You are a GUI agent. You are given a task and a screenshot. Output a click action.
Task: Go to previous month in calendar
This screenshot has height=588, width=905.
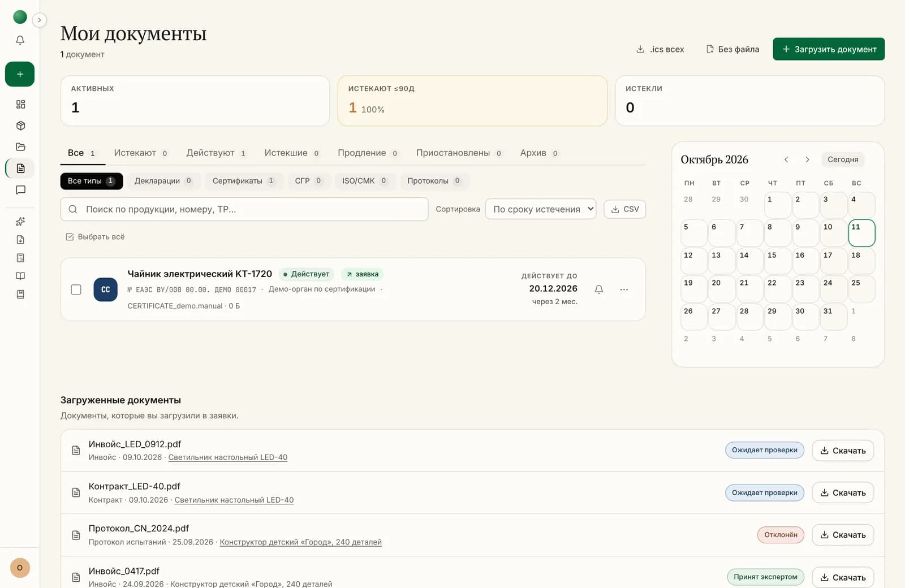click(786, 159)
